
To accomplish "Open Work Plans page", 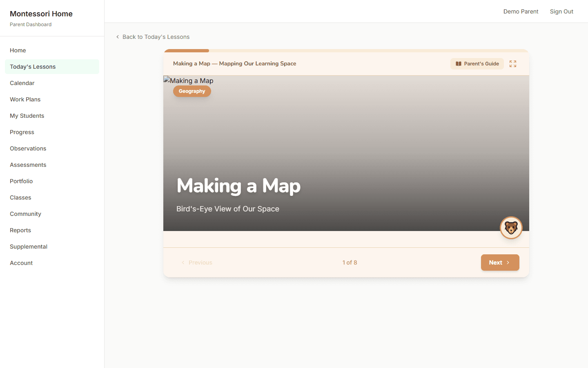I will click(25, 99).
